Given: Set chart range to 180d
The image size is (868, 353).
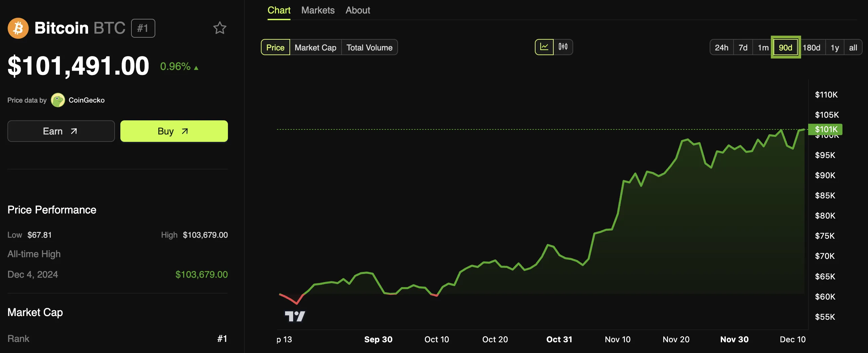Looking at the screenshot, I should click(811, 47).
